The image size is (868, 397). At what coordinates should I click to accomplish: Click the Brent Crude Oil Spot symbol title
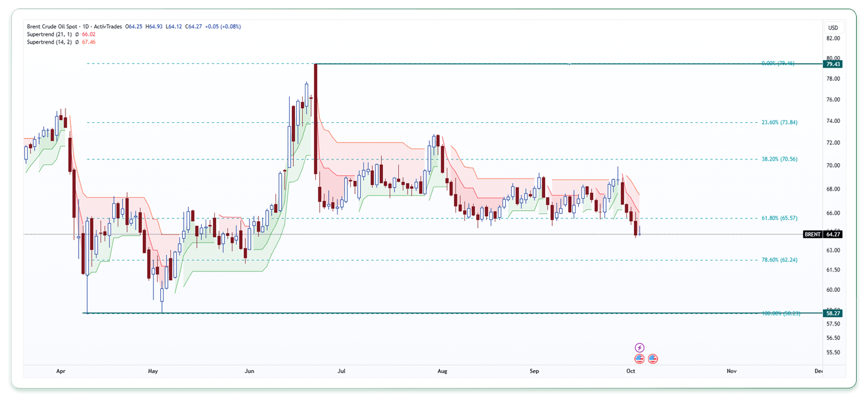[52, 27]
